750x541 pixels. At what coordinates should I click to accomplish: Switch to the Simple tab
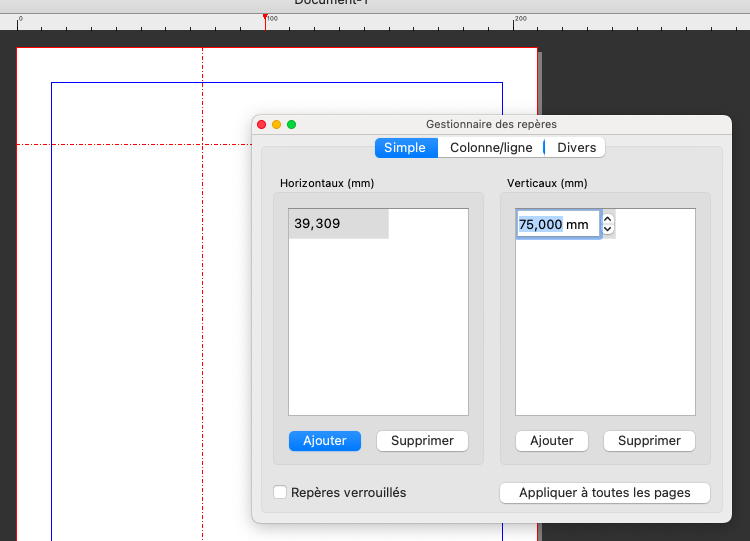pyautogui.click(x=405, y=147)
